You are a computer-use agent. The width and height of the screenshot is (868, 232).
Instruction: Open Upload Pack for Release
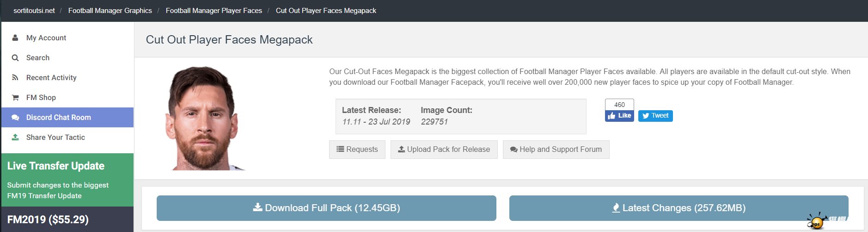[444, 150]
